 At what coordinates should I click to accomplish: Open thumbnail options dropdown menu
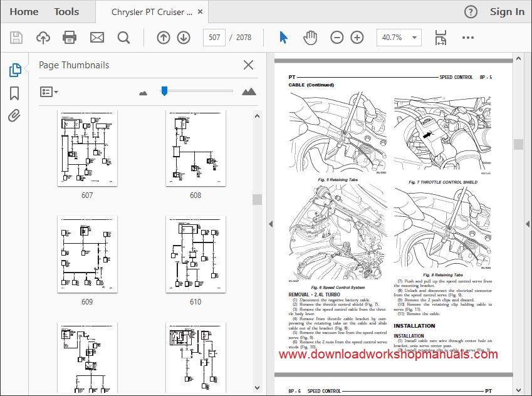click(49, 91)
